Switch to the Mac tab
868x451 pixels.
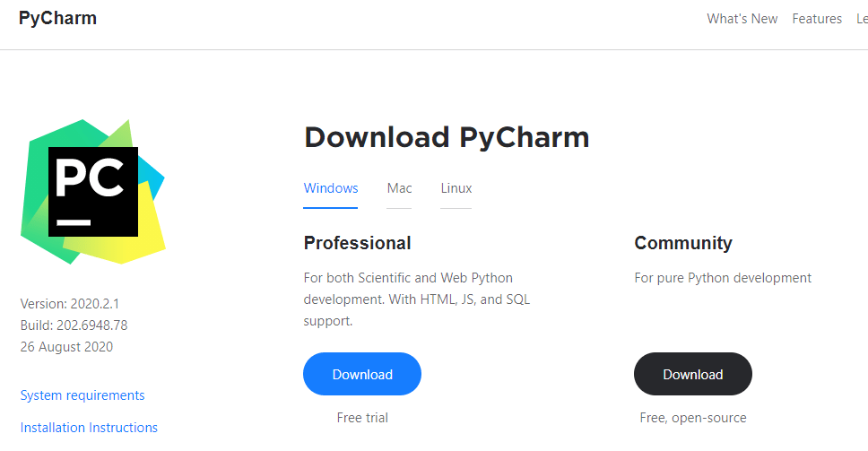(399, 188)
